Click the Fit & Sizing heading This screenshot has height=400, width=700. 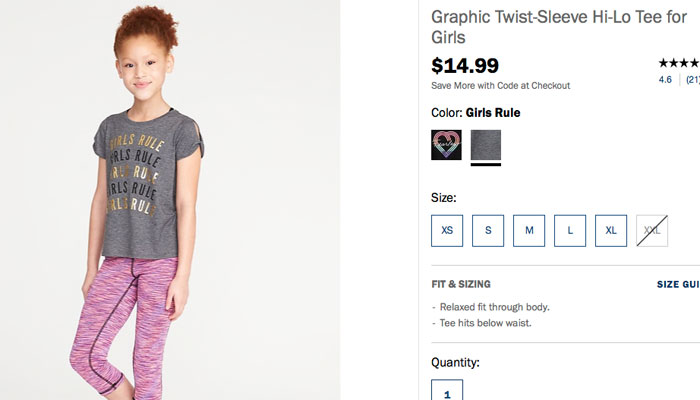(461, 285)
